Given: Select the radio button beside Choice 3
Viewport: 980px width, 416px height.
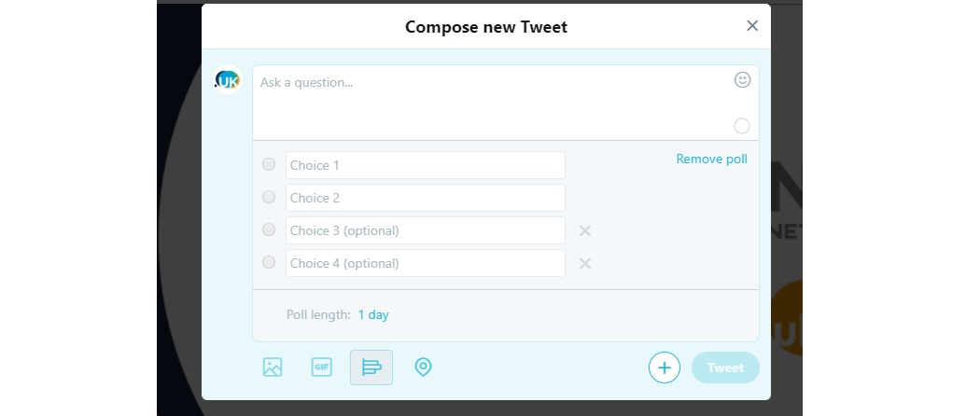Looking at the screenshot, I should coord(269,229).
